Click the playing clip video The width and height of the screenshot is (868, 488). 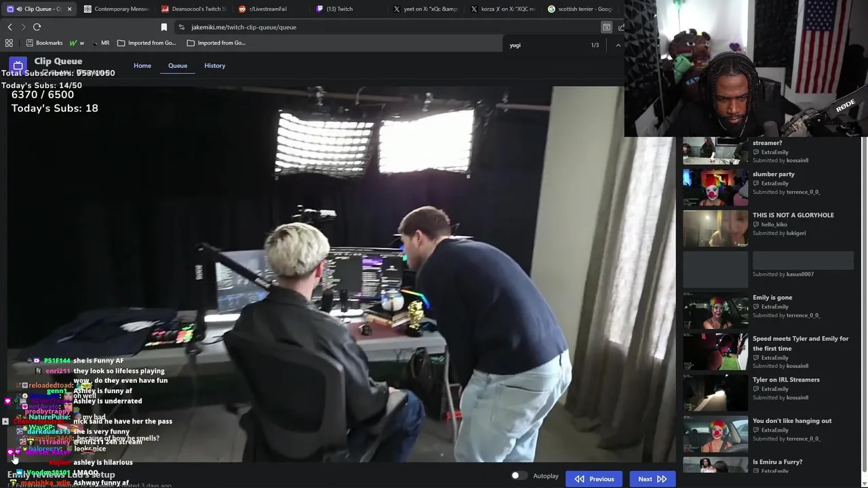[x=342, y=274]
